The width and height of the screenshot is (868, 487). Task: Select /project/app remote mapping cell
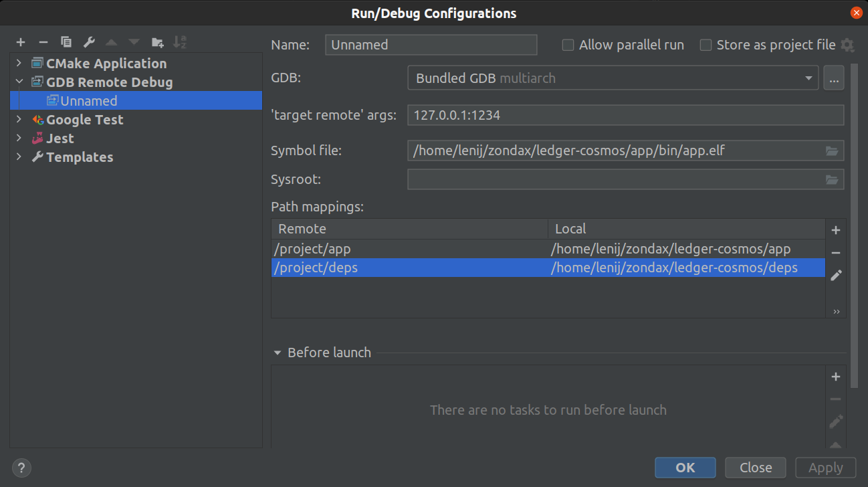409,250
